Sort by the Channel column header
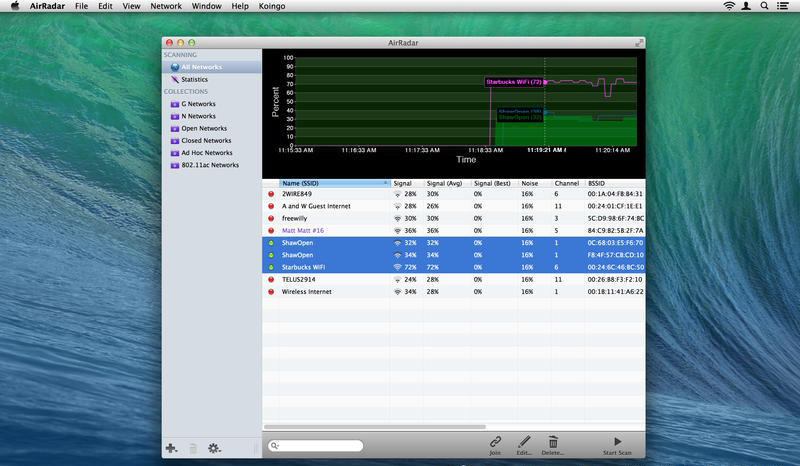This screenshot has height=466, width=800. [567, 184]
